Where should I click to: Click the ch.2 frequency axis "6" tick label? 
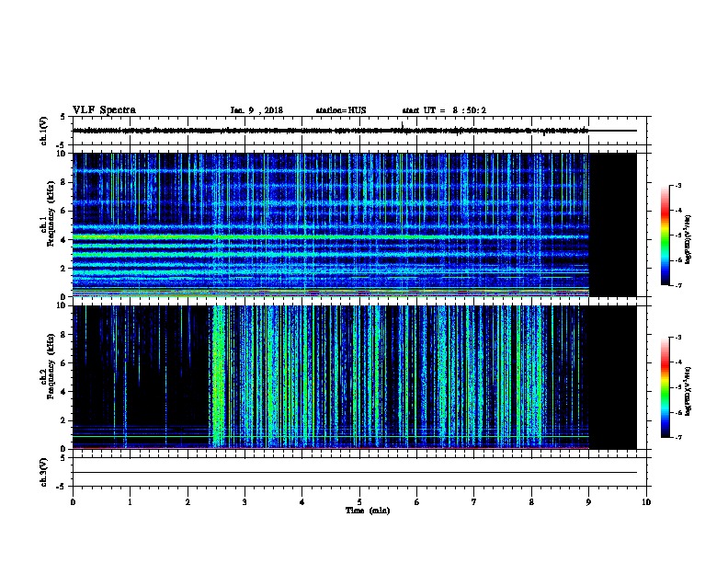64,362
